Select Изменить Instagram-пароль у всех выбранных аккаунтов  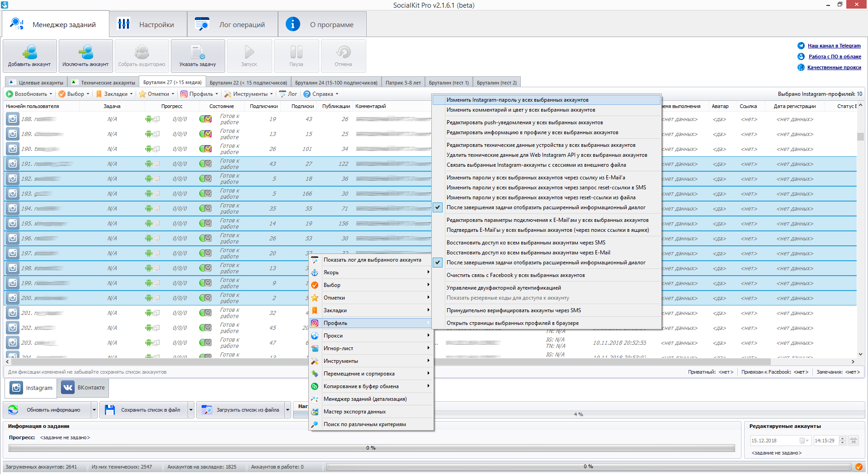point(547,100)
